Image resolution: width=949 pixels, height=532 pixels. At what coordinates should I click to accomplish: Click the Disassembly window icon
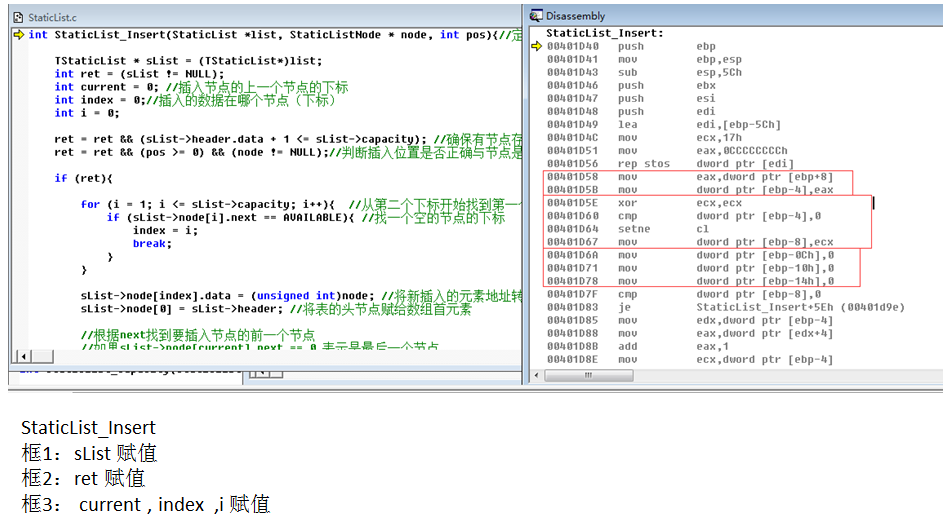(x=536, y=16)
